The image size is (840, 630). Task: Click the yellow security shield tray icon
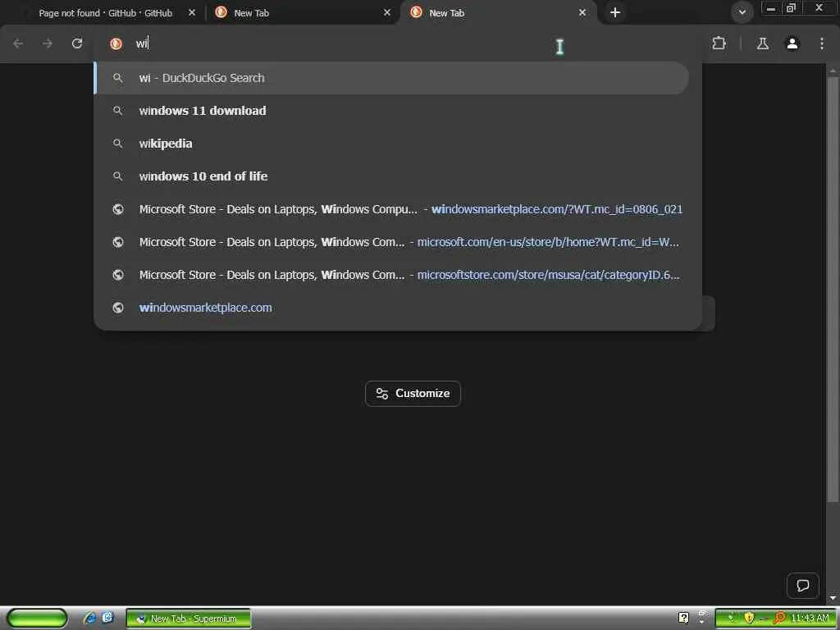[x=749, y=619]
